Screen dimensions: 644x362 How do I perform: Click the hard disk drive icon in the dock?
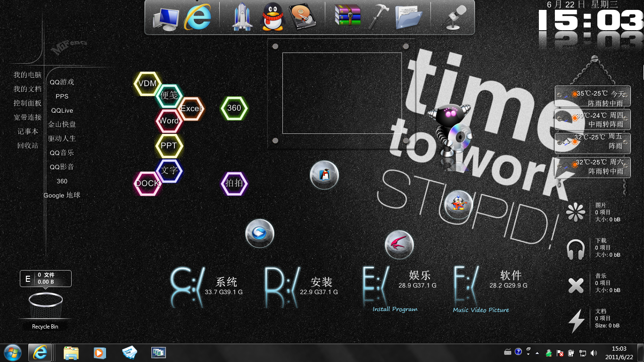tap(304, 18)
